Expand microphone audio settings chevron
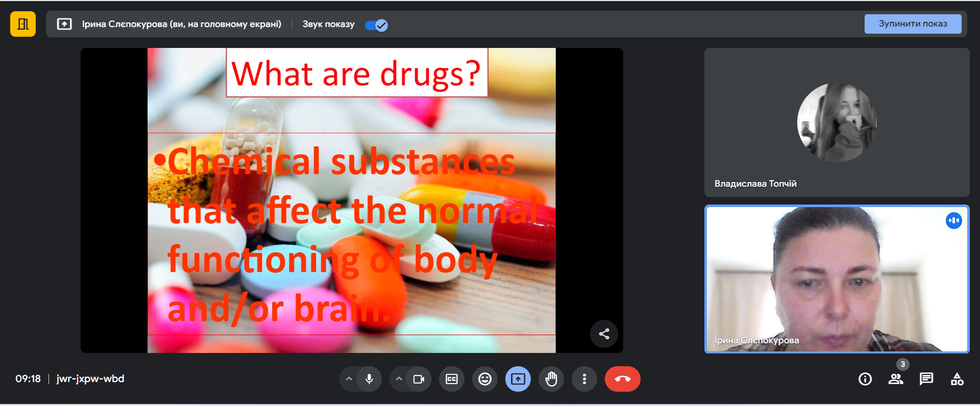Viewport: 980px width, 406px height. tap(349, 379)
